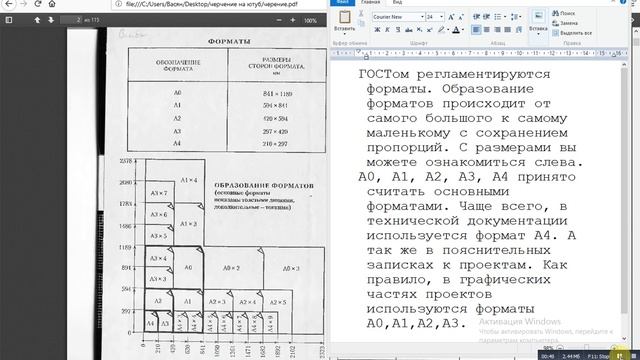Image resolution: width=640 pixels, height=360 pixels.
Task: Justify text alignment
Action: click(507, 30)
